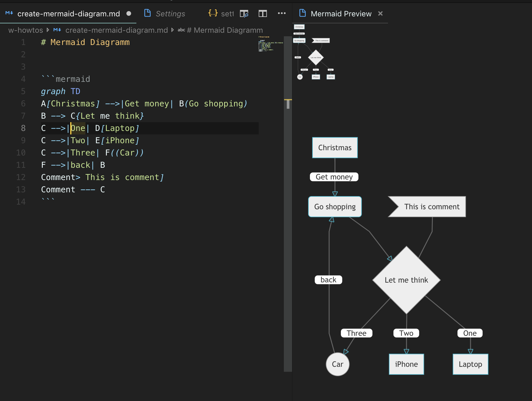Click 'Get money' in code line 6
Image resolution: width=532 pixels, height=401 pixels.
(147, 104)
